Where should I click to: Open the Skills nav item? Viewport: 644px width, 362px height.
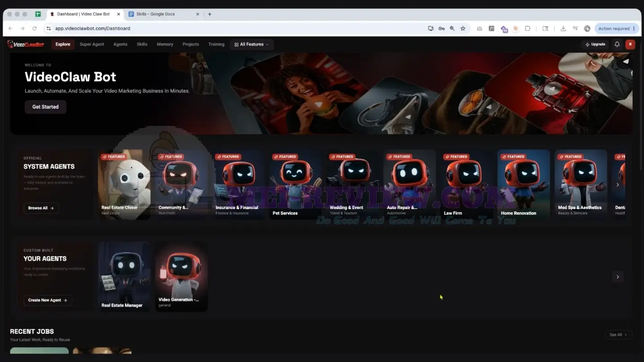[x=142, y=44]
